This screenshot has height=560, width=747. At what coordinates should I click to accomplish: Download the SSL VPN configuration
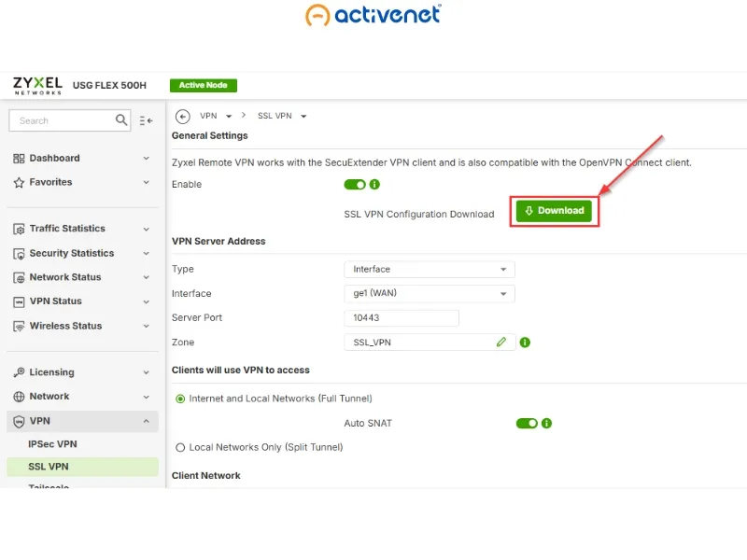tap(554, 211)
